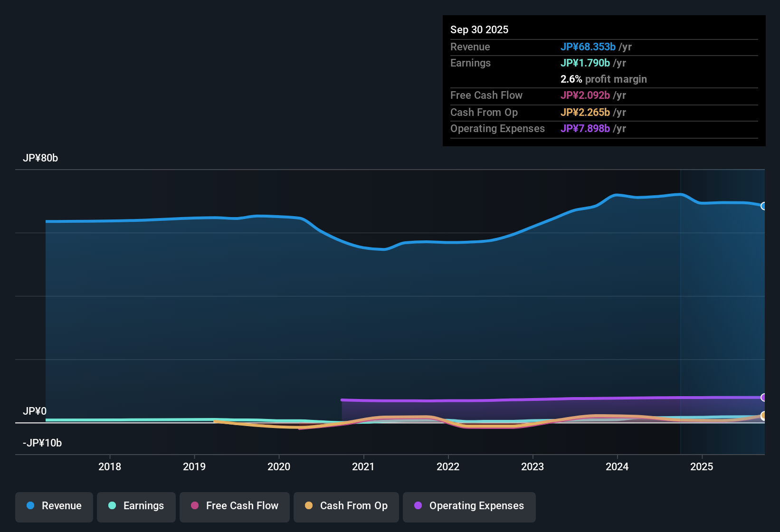
Task: Select the Operating Expenses legend dot icon
Action: point(419,506)
